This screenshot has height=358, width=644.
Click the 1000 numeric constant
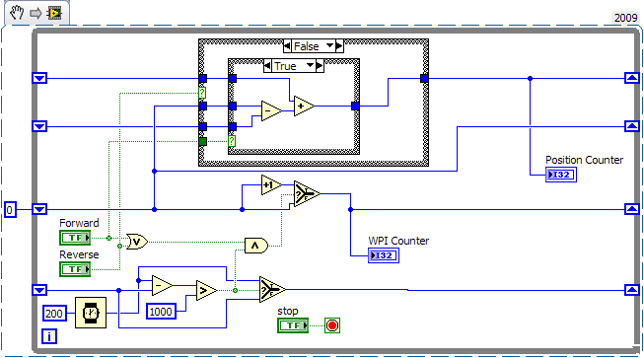click(x=161, y=312)
